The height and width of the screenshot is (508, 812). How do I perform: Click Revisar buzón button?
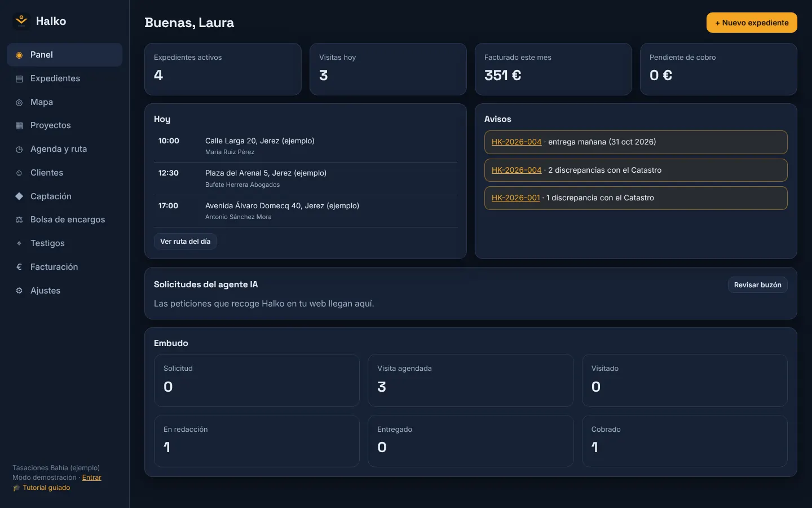[x=757, y=285]
